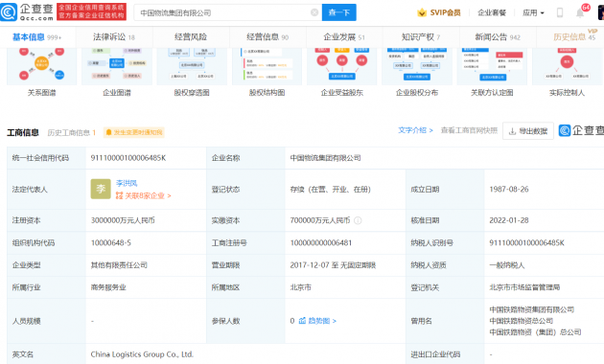Click the 查一下 search button
The width and height of the screenshot is (604, 364).
tap(339, 12)
